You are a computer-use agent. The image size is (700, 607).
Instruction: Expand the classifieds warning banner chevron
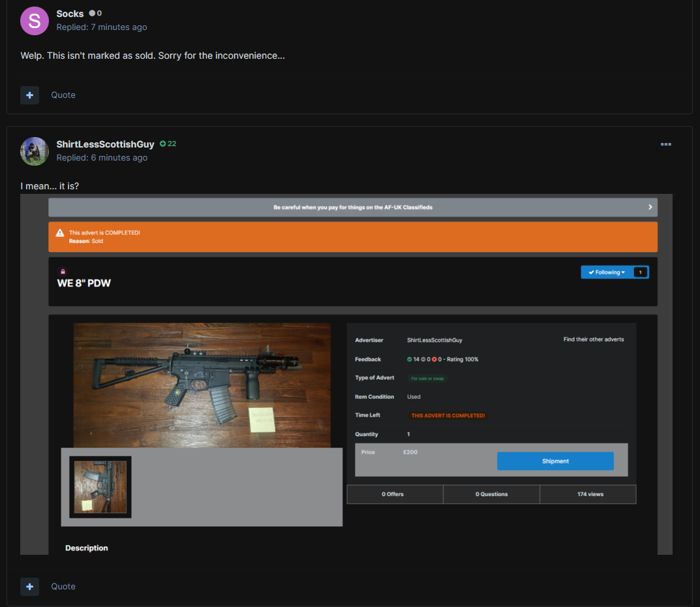650,207
